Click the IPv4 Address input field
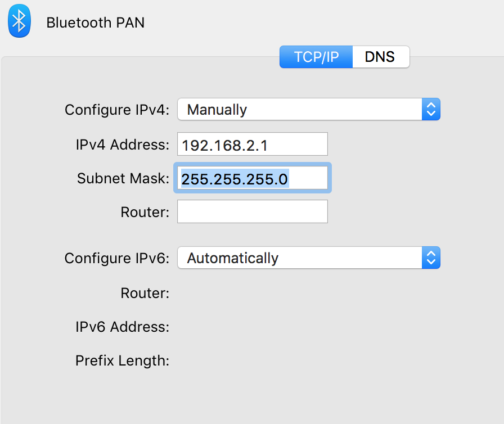 [x=252, y=144]
